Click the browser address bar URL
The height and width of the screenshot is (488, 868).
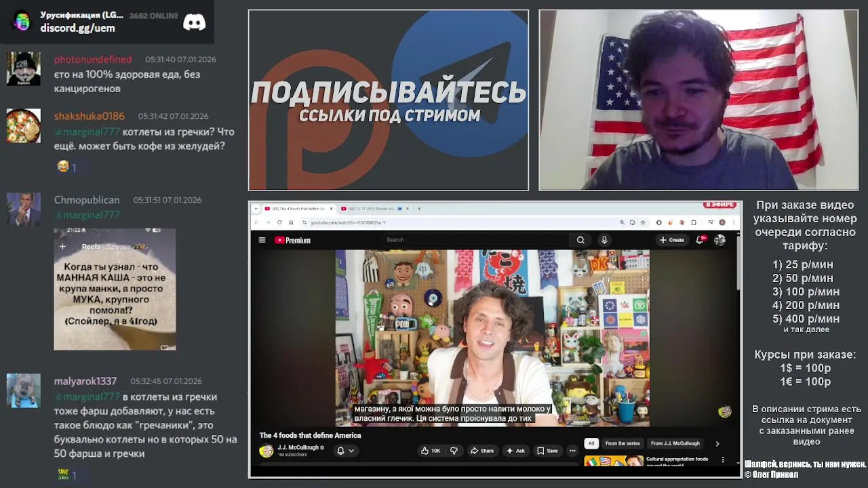pos(349,222)
